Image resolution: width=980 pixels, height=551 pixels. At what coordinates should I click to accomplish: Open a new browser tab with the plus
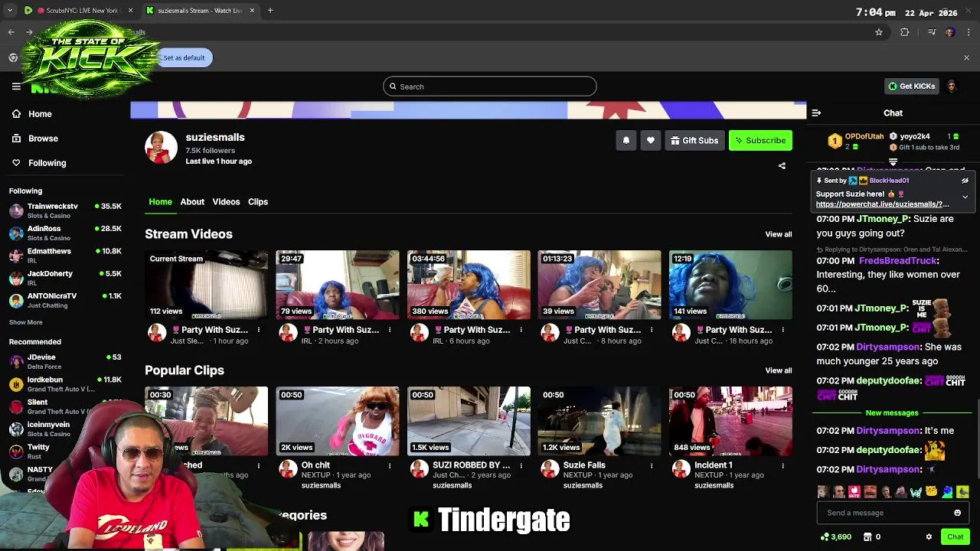[270, 11]
